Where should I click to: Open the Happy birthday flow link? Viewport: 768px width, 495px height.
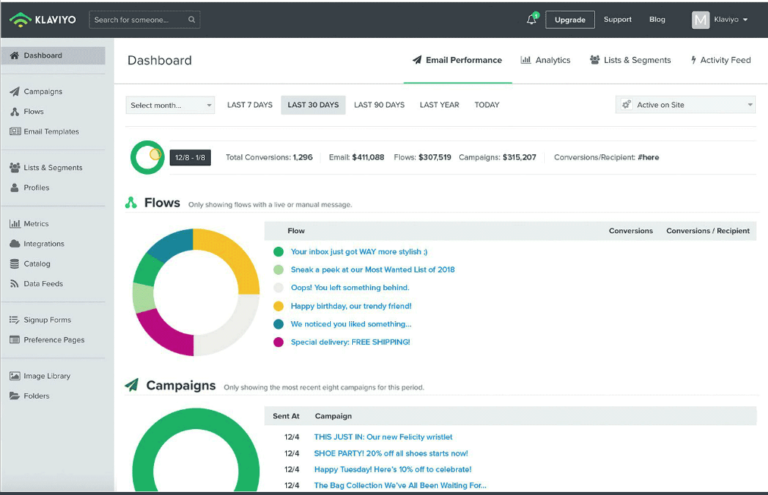[350, 306]
